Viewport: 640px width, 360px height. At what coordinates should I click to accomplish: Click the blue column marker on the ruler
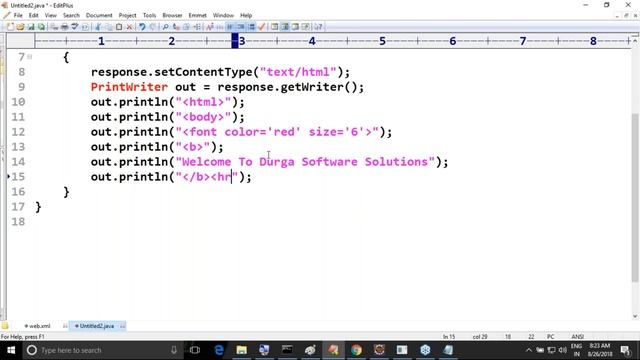(x=235, y=41)
